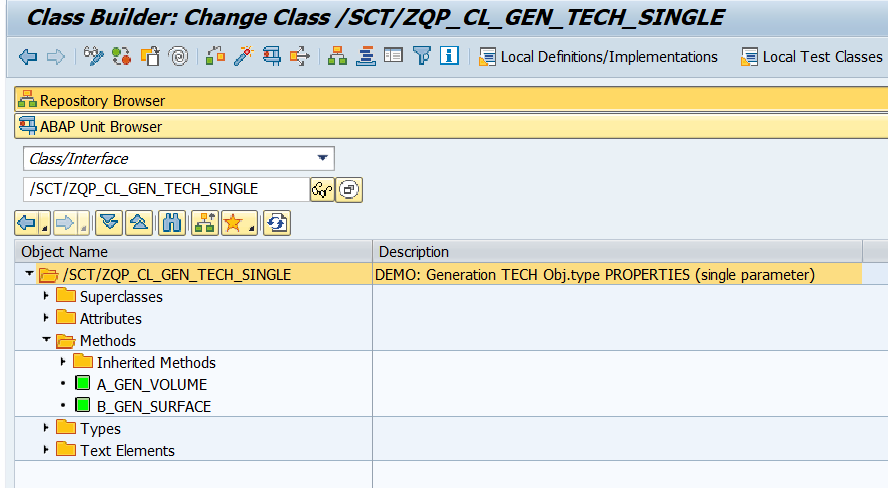Screen dimensions: 888x488
Task: Switch to the ABAP Unit Browser tab
Action: click(100, 126)
